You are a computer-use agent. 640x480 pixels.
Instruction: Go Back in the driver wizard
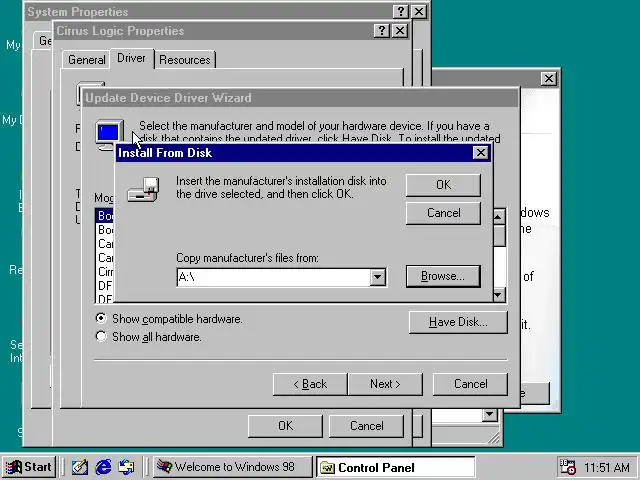coord(310,384)
